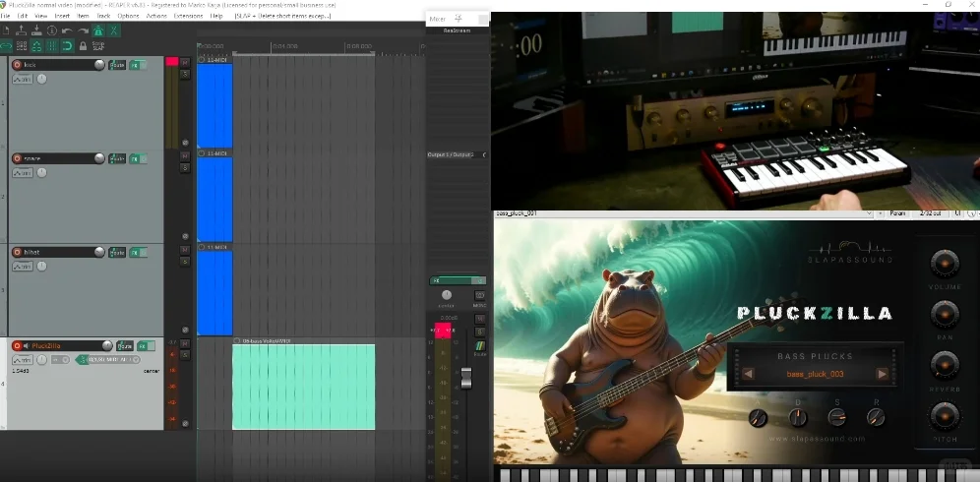This screenshot has height=482, width=980.
Task: Toggle the locking padlock icon
Action: [x=83, y=45]
